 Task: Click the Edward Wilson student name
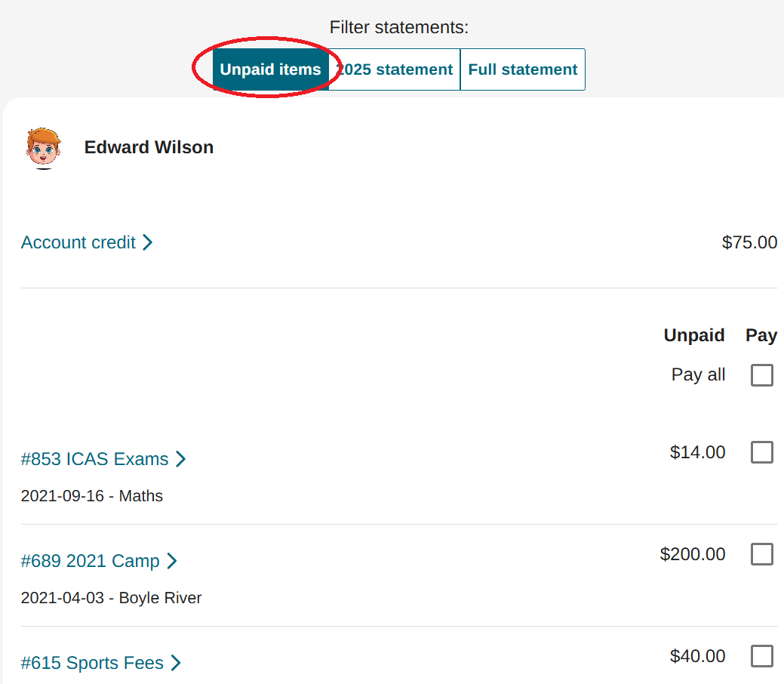149,147
